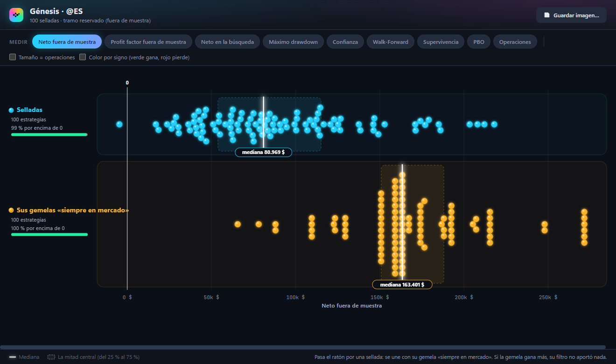The image size is (616, 364).
Task: Toggle the Color por signo checkbox
Action: coord(83,57)
